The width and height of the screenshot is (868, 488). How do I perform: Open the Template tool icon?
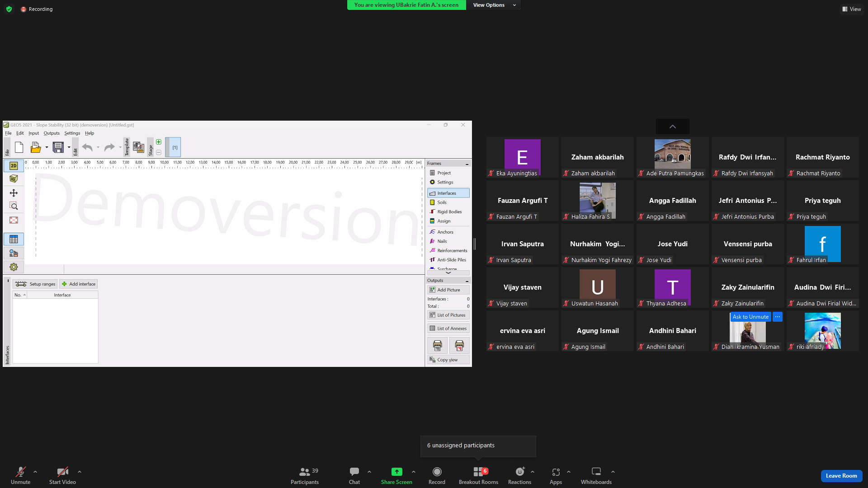[x=138, y=147]
